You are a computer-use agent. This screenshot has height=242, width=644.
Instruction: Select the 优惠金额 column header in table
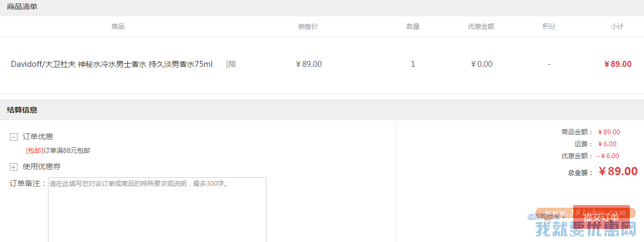coord(481,27)
